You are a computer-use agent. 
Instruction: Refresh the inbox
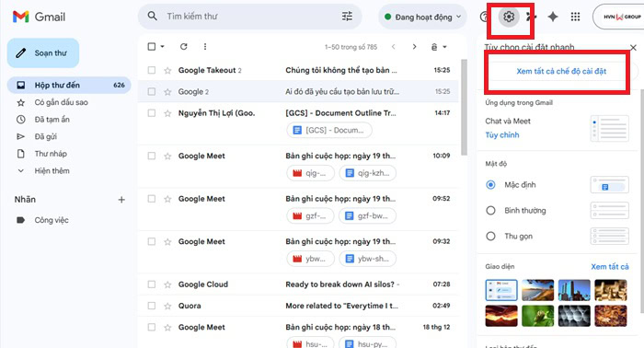184,46
